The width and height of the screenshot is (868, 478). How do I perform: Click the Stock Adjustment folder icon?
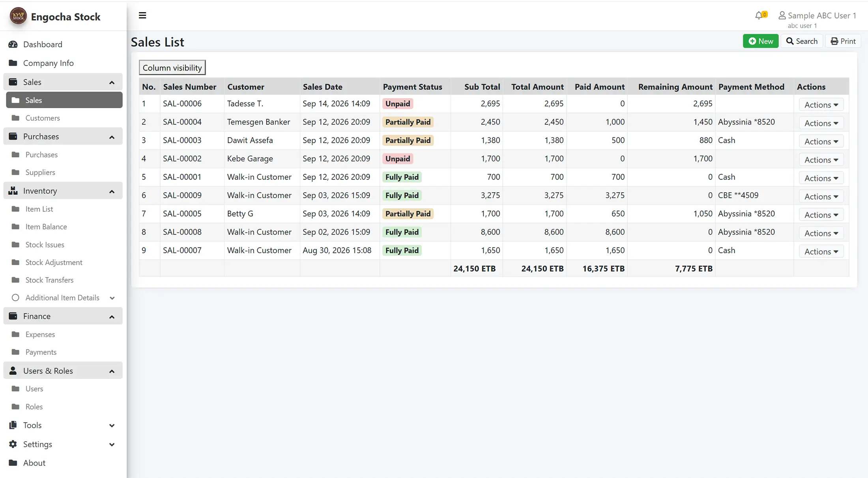pyautogui.click(x=16, y=262)
